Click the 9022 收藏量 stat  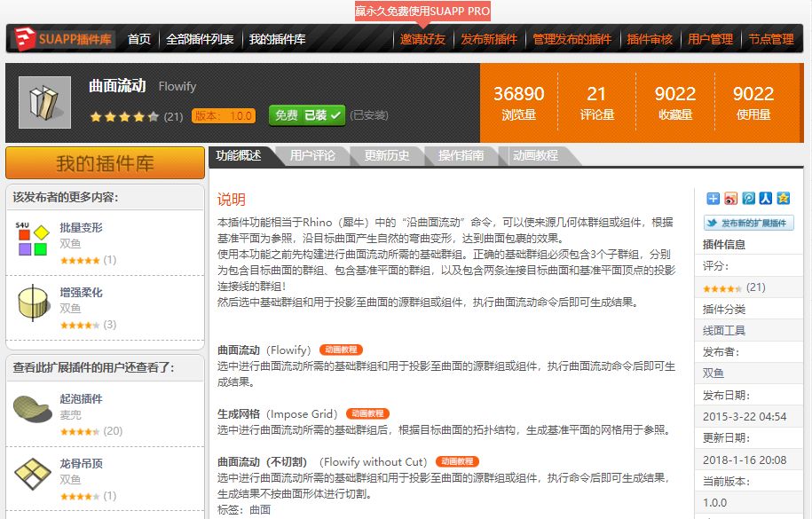[674, 103]
